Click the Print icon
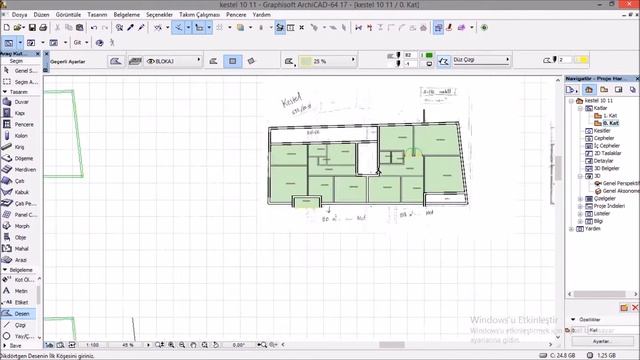The width and height of the screenshot is (640, 360). point(43,28)
